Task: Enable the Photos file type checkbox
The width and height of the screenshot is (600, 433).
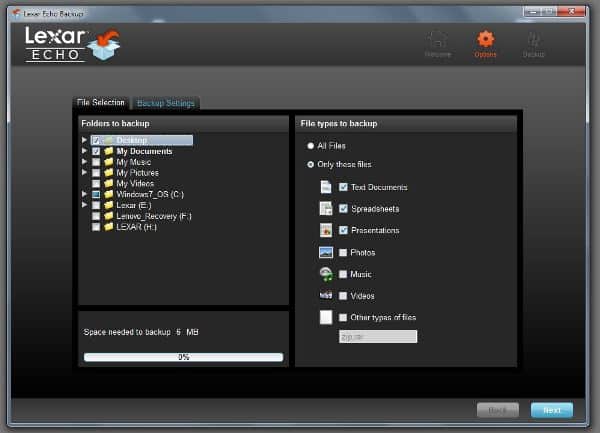Action: [343, 252]
